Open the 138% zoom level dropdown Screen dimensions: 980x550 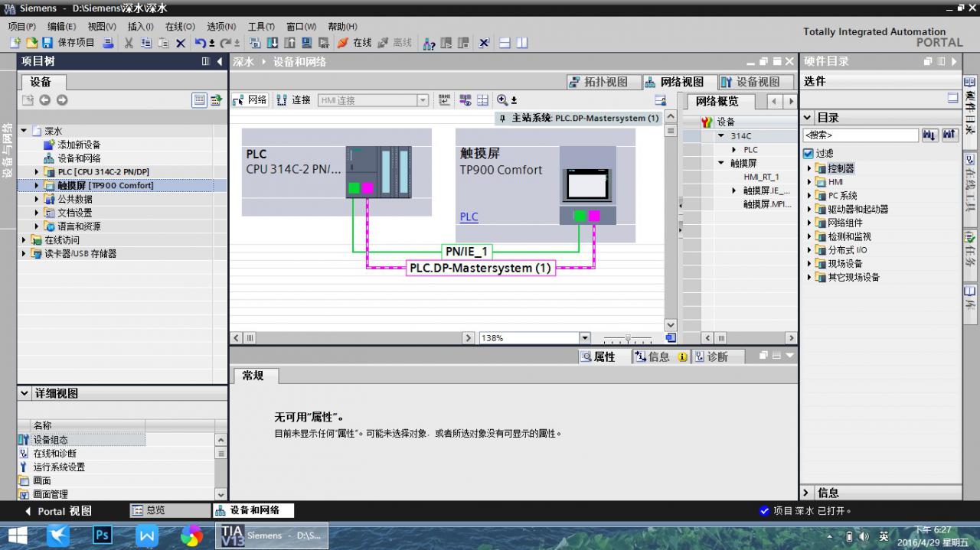coord(585,337)
